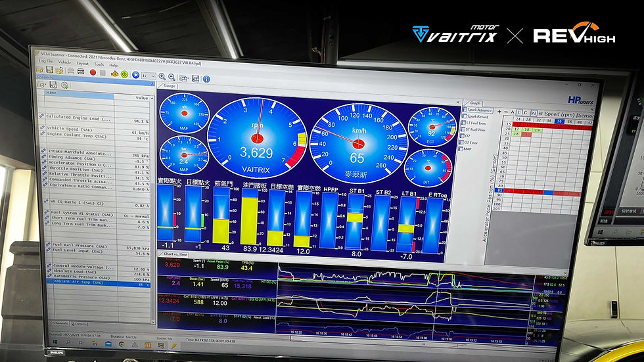Click the yellow accelerator pedal bar gauge at 83.9
644x362 pixels.
click(x=250, y=217)
